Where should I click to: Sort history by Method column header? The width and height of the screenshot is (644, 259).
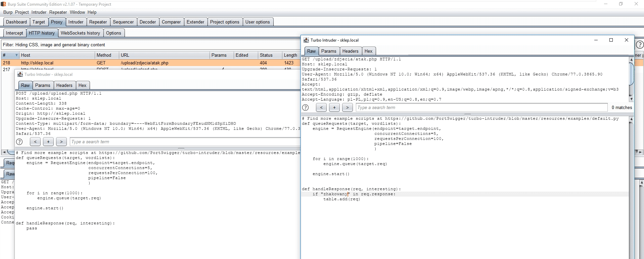coord(107,55)
